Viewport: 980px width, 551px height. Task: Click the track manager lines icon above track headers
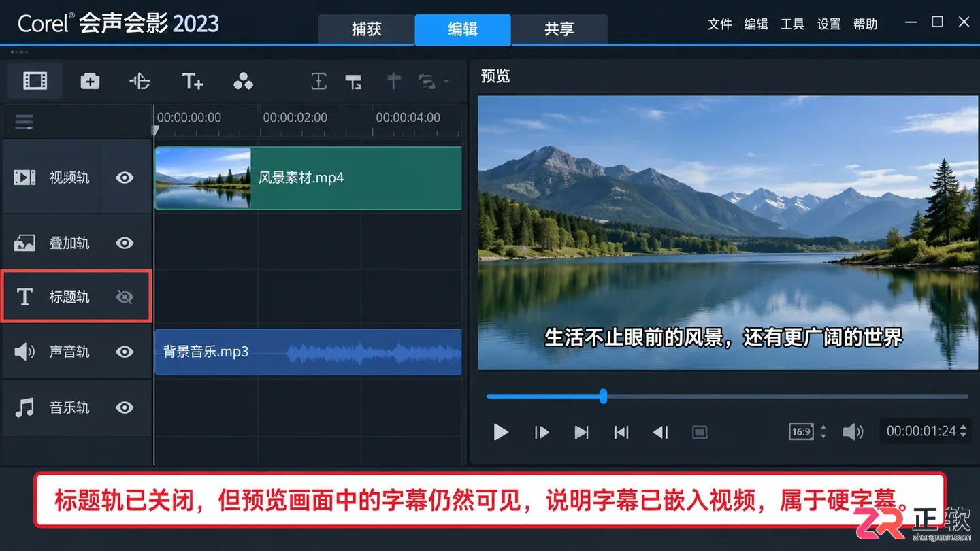click(x=24, y=122)
